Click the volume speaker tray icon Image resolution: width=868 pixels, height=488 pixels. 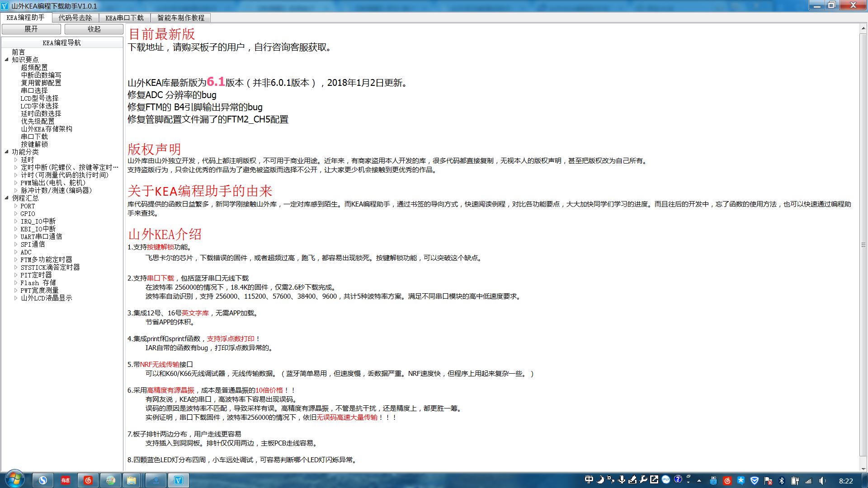[x=822, y=481]
